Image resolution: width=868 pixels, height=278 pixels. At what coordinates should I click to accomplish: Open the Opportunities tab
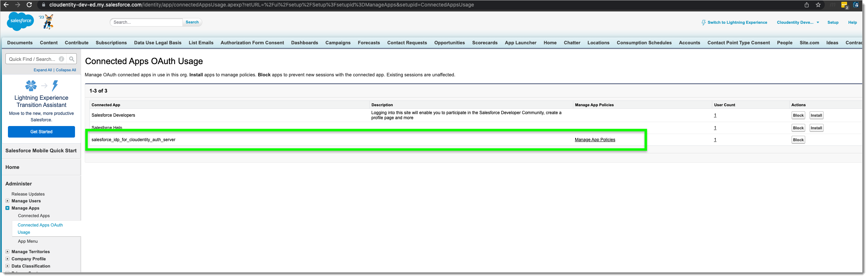coord(449,42)
